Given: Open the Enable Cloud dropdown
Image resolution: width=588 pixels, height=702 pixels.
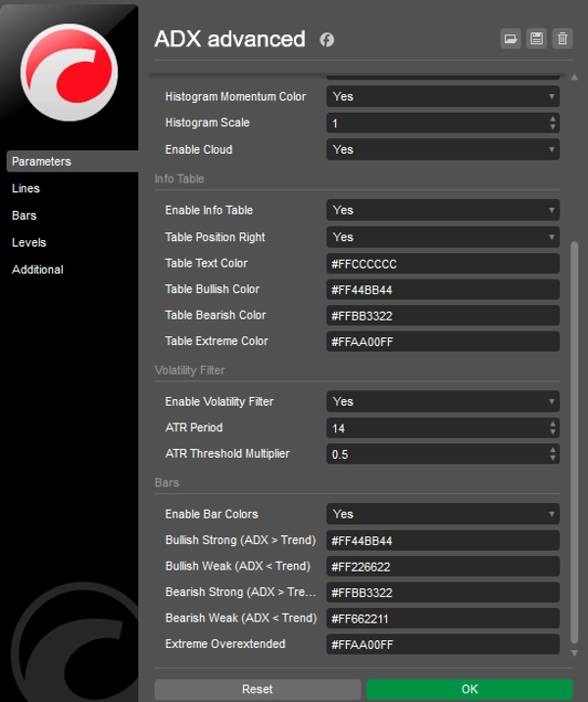Looking at the screenshot, I should tap(442, 150).
